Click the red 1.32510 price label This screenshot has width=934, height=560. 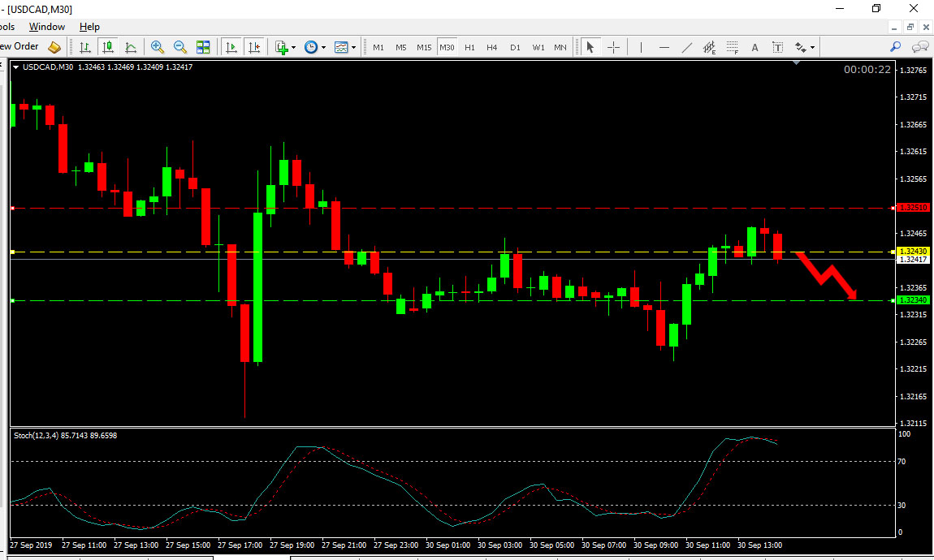913,208
